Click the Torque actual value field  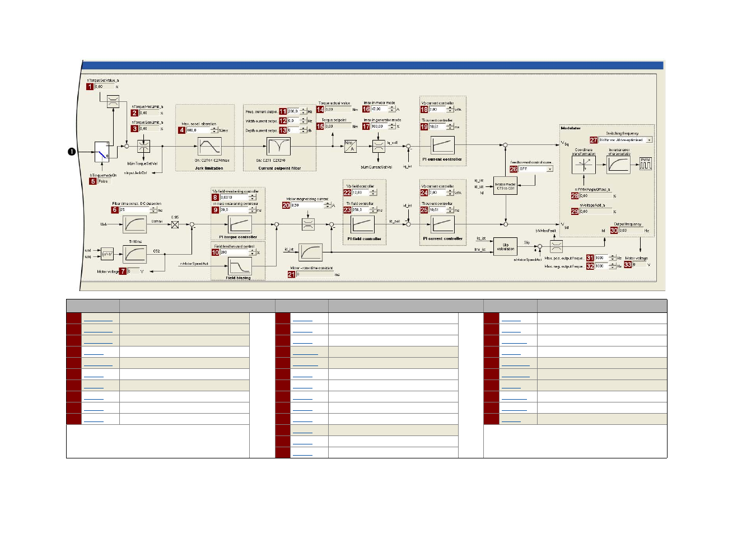[x=338, y=109]
